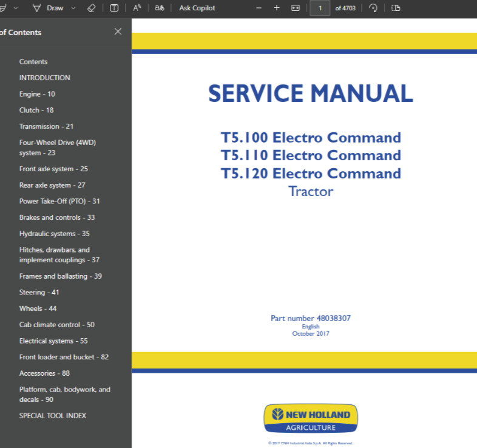This screenshot has height=448, width=477.
Task: Click the October 2017 date text
Action: pos(311,333)
